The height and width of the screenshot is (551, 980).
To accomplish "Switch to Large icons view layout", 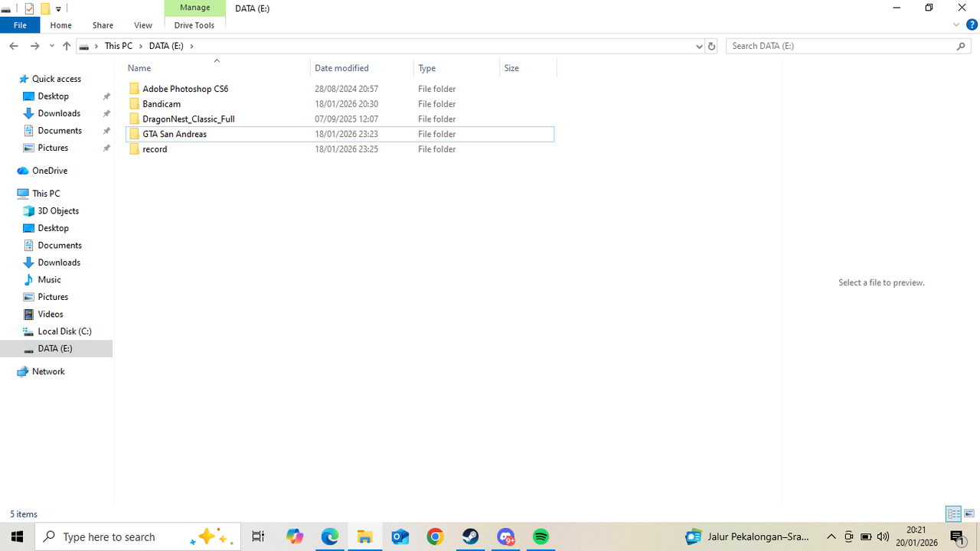I will (x=969, y=514).
